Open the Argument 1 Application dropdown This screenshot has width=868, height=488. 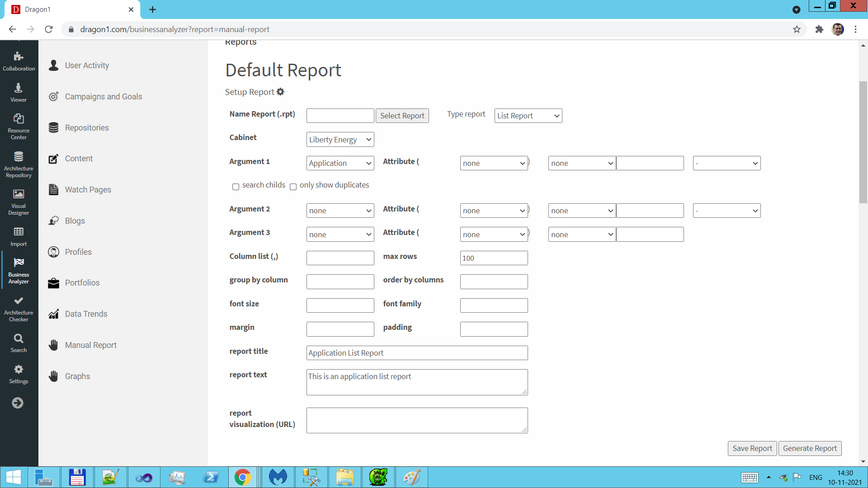click(340, 163)
